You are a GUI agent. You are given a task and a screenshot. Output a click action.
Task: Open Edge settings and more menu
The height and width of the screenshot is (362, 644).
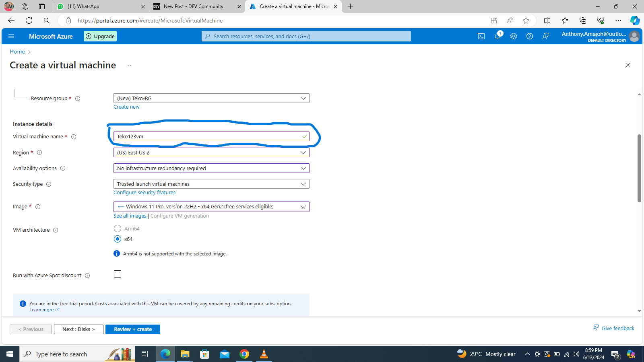point(618,21)
